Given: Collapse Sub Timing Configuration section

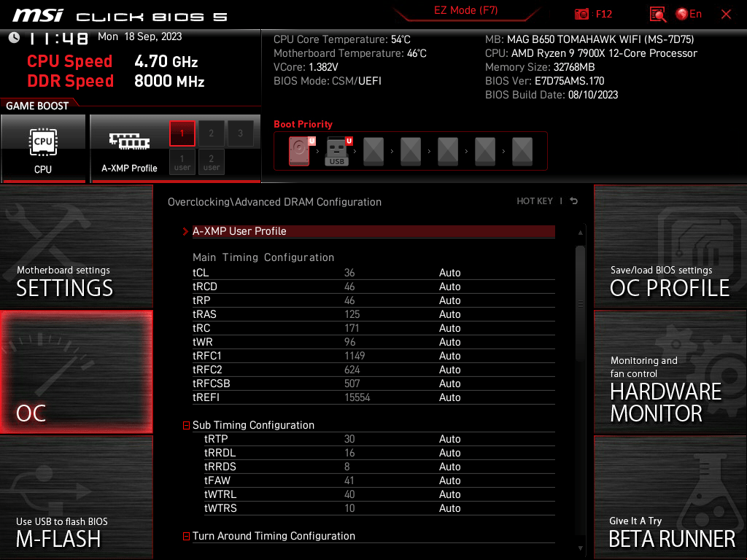Looking at the screenshot, I should tap(186, 425).
